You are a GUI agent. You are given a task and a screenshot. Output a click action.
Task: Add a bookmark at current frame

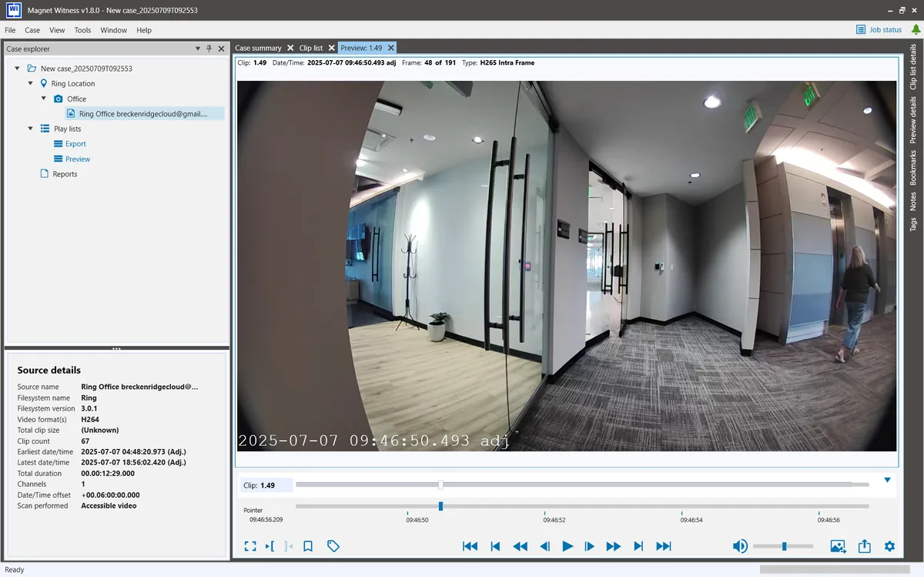tap(308, 546)
